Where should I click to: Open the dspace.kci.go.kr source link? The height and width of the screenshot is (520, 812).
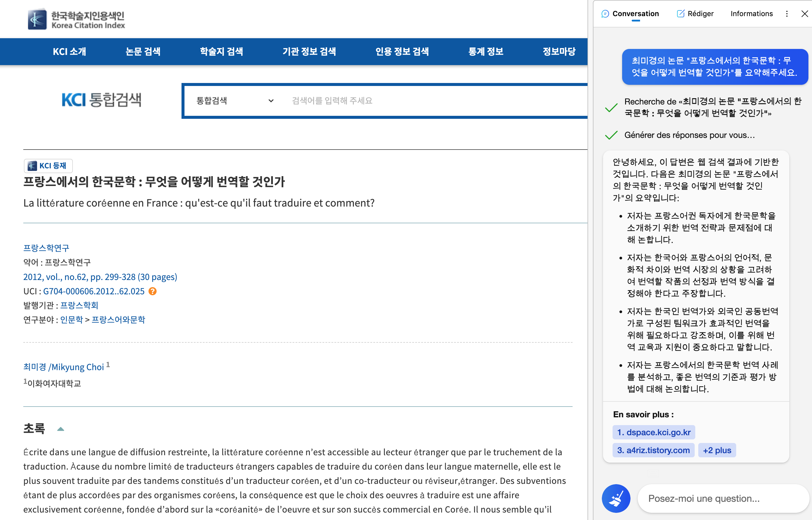point(654,432)
